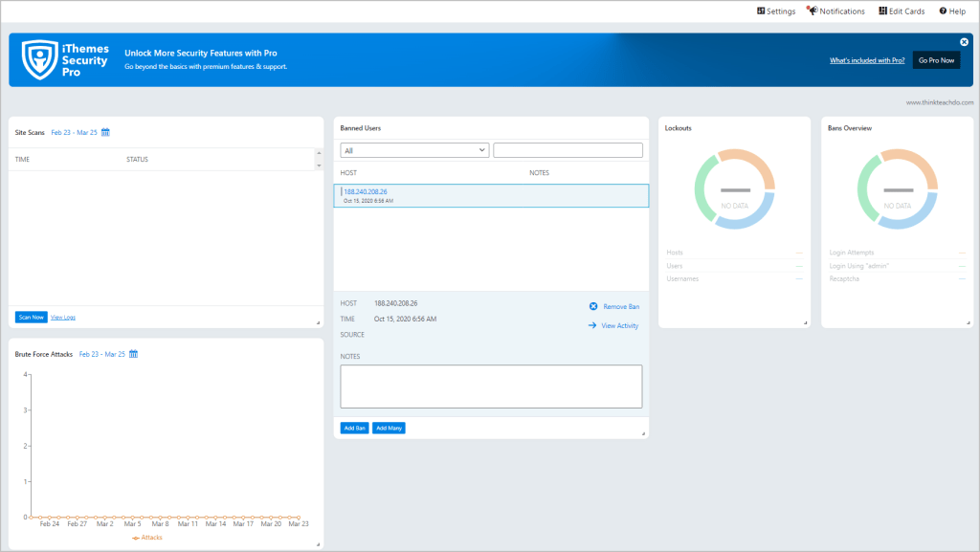
Task: Click the iThemes Security Pro shield logo
Action: tap(40, 60)
